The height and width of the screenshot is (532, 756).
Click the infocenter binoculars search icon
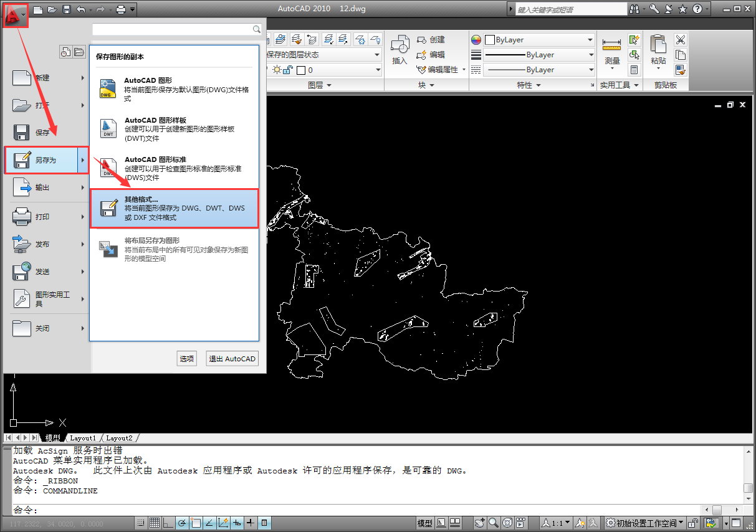click(x=635, y=9)
